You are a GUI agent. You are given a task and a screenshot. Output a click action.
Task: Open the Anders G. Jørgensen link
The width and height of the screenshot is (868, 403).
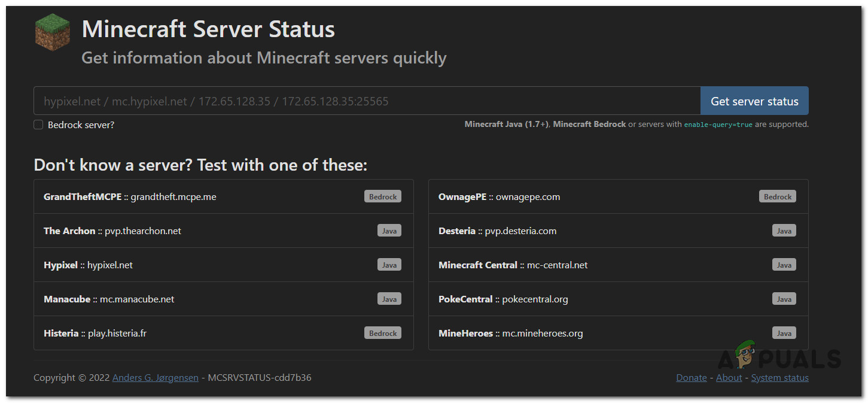click(156, 378)
